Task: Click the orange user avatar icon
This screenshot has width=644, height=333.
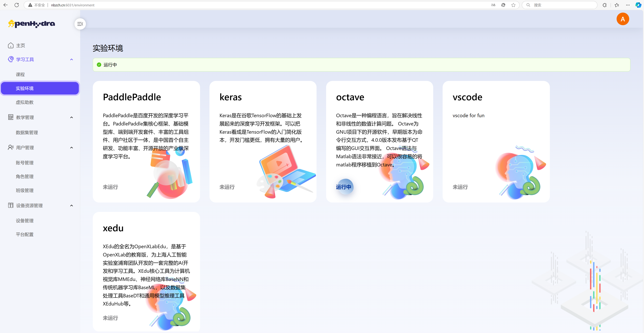Action: [x=622, y=19]
